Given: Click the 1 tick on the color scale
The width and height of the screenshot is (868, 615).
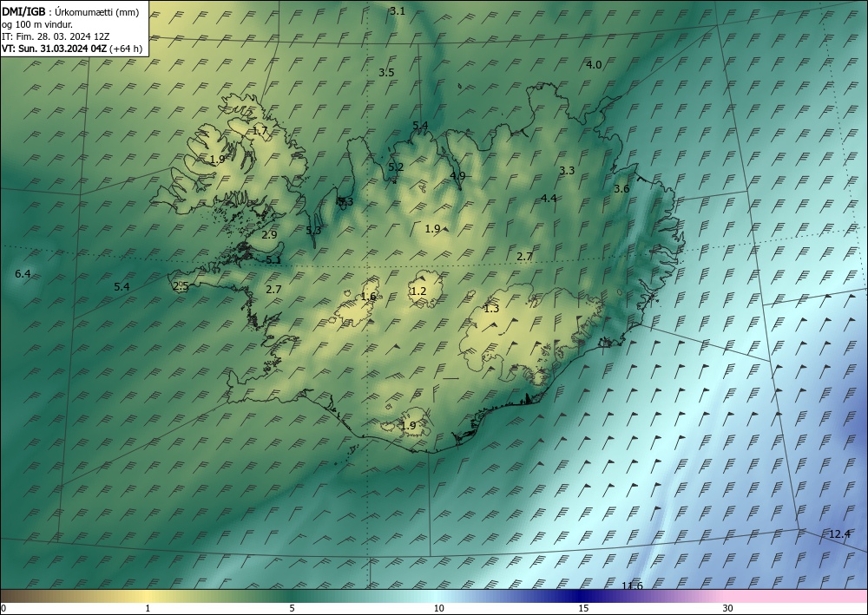Looking at the screenshot, I should point(148,608).
